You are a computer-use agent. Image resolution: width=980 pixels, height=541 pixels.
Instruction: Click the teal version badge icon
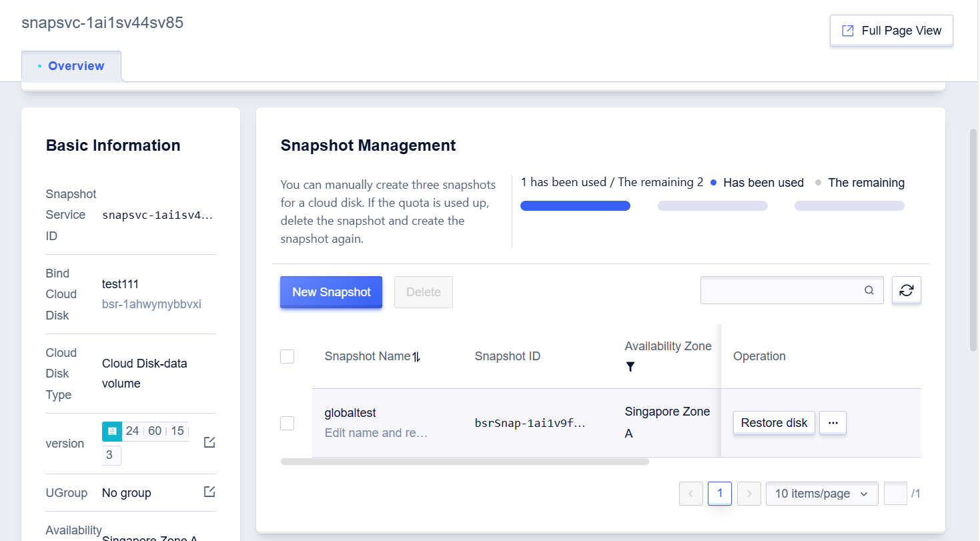112,431
